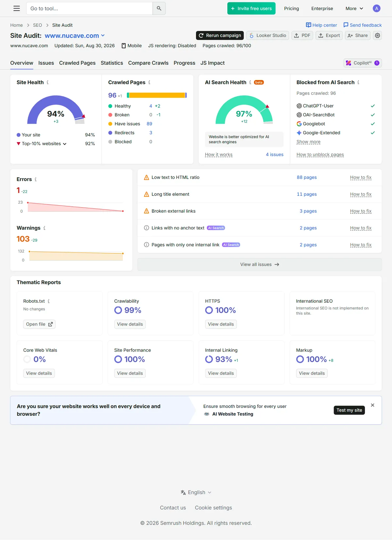
Task: Click Rerun campaign button
Action: click(220, 35)
